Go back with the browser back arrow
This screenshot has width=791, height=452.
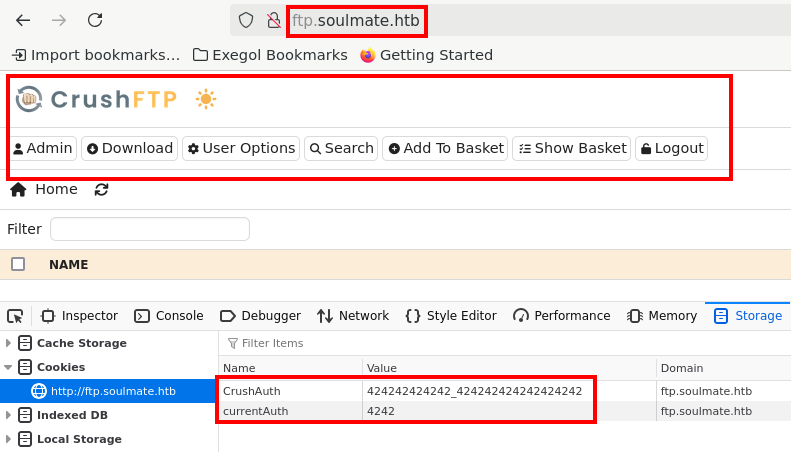tap(23, 20)
